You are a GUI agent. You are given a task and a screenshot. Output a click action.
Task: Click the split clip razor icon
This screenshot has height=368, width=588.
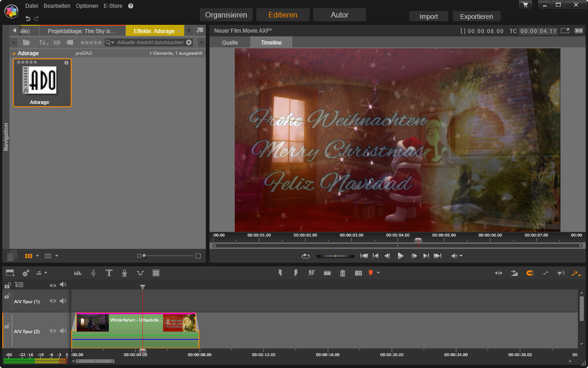(x=311, y=273)
